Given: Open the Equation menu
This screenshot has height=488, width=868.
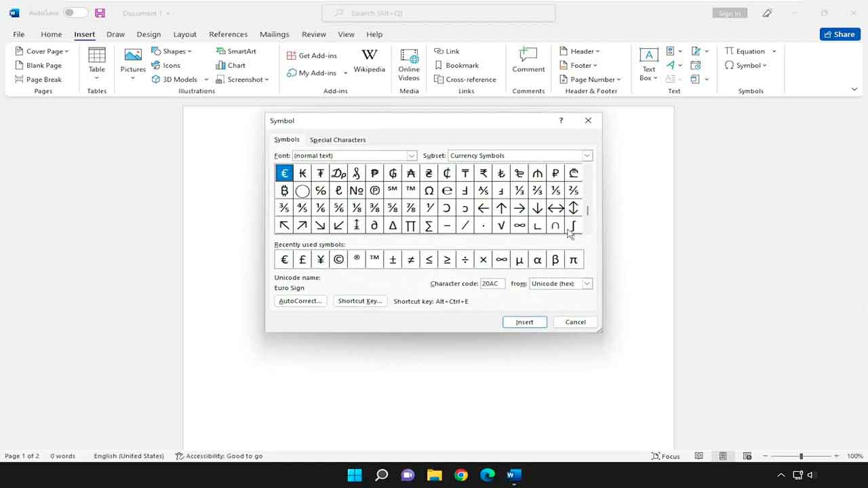Looking at the screenshot, I should point(750,51).
